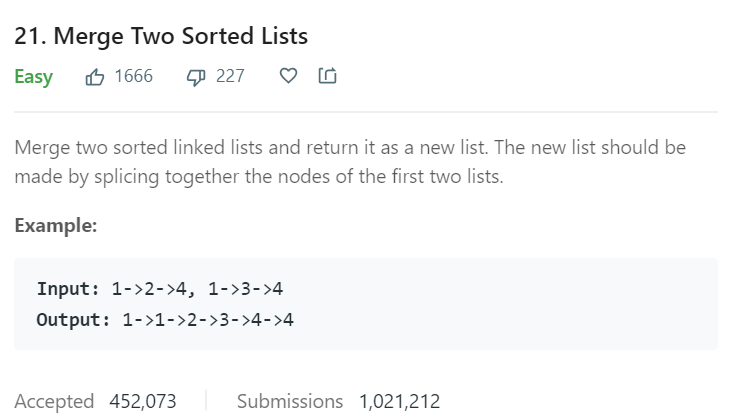Click the input list 1->3->4
The width and height of the screenshot is (733, 418).
[245, 289]
